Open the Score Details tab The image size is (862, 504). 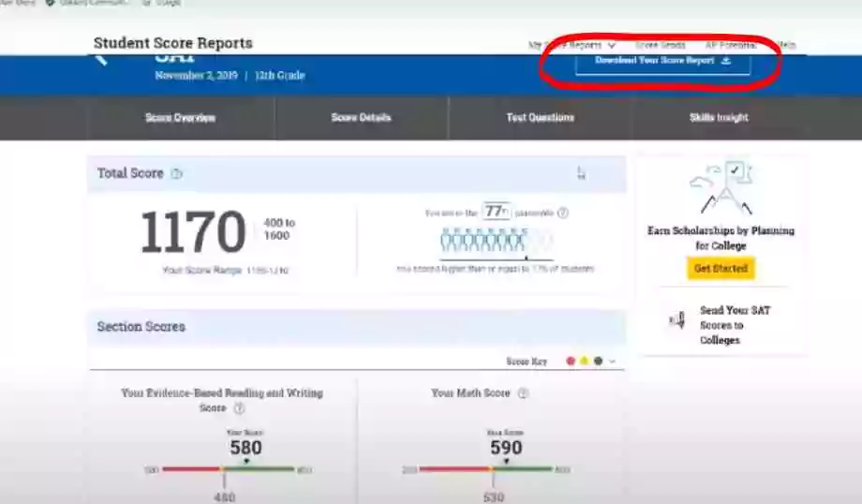[361, 118]
